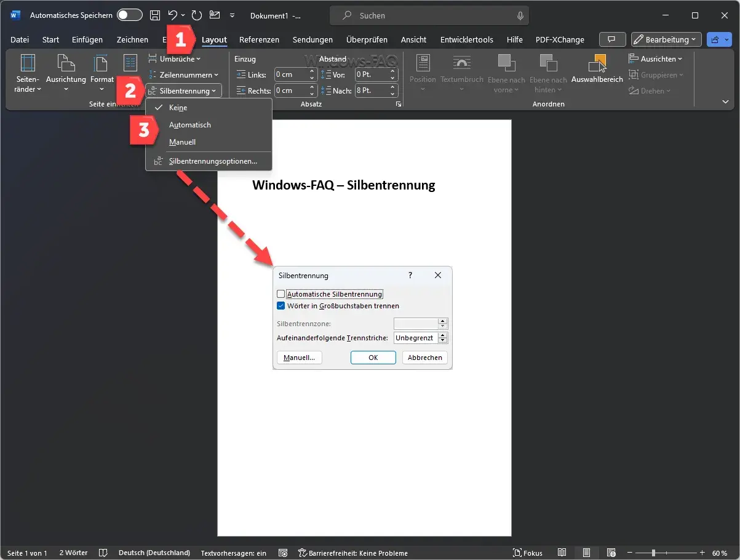Switch to Lesemodus read view icon
Image resolution: width=740 pixels, height=560 pixels.
tap(562, 553)
